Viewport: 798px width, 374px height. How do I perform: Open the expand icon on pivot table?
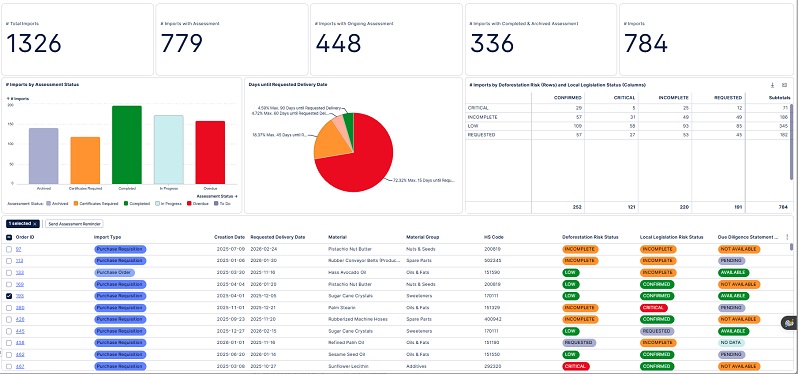784,85
